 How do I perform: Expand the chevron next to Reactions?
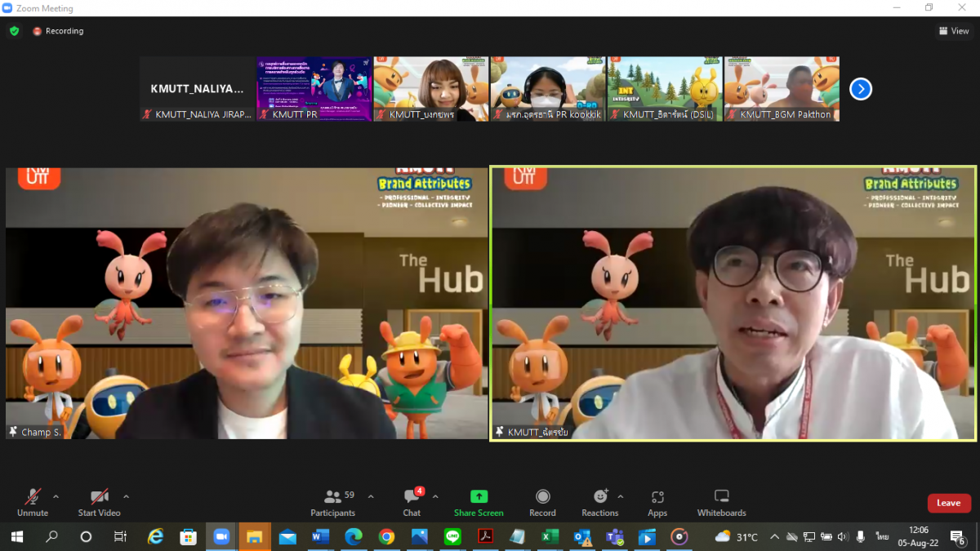620,496
